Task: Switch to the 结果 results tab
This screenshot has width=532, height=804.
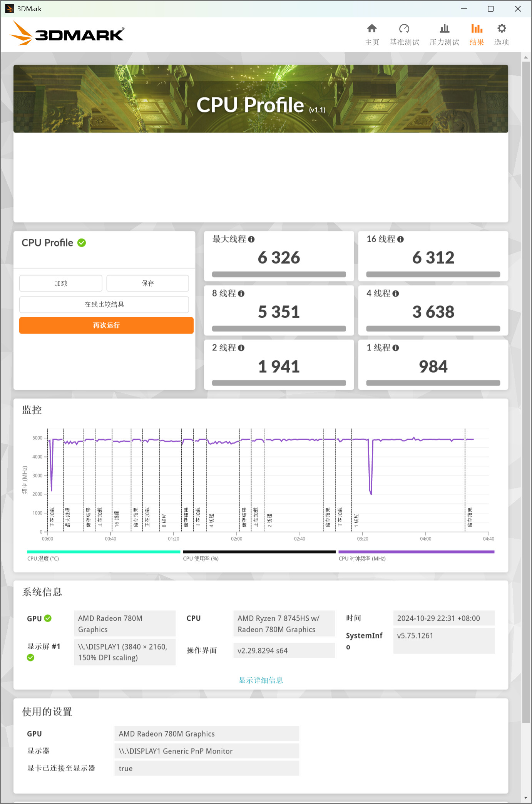Action: pyautogui.click(x=476, y=34)
